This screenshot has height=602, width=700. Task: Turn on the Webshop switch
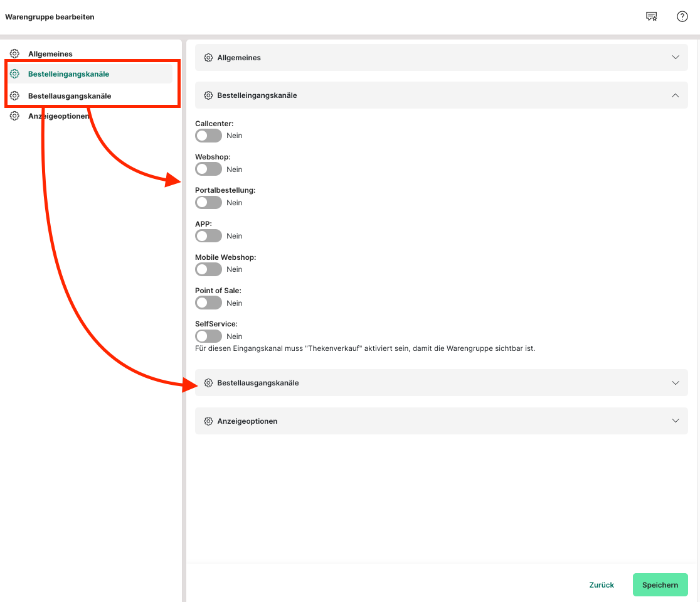click(x=208, y=169)
